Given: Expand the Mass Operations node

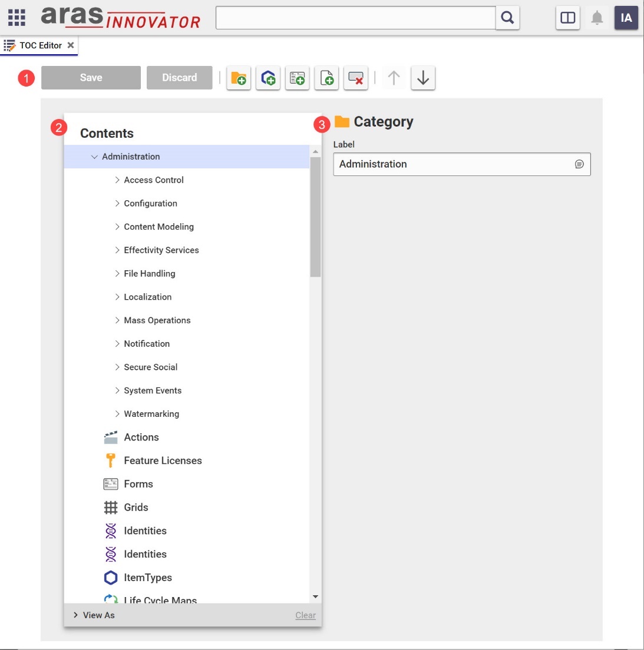Looking at the screenshot, I should tap(117, 320).
